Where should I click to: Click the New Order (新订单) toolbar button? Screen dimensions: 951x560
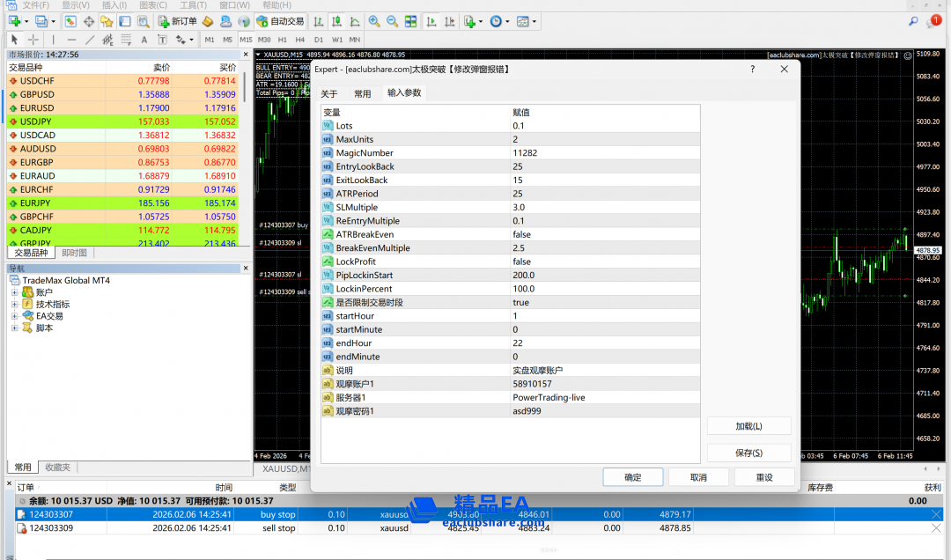[x=178, y=21]
